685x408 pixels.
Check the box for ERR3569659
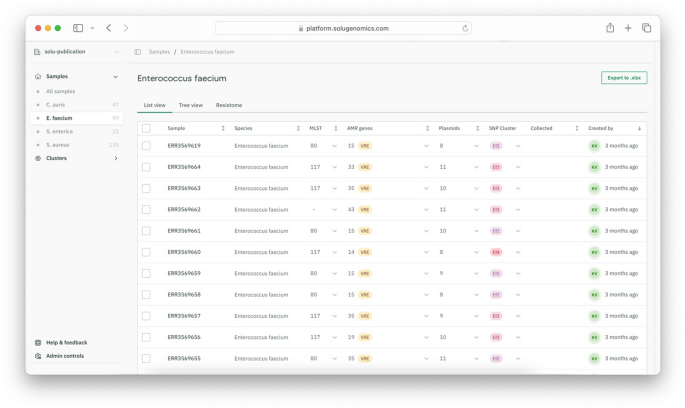click(x=146, y=273)
